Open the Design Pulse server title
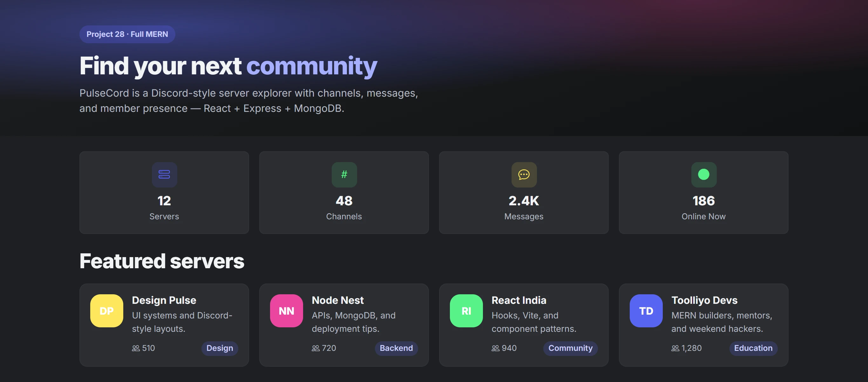 coord(164,300)
